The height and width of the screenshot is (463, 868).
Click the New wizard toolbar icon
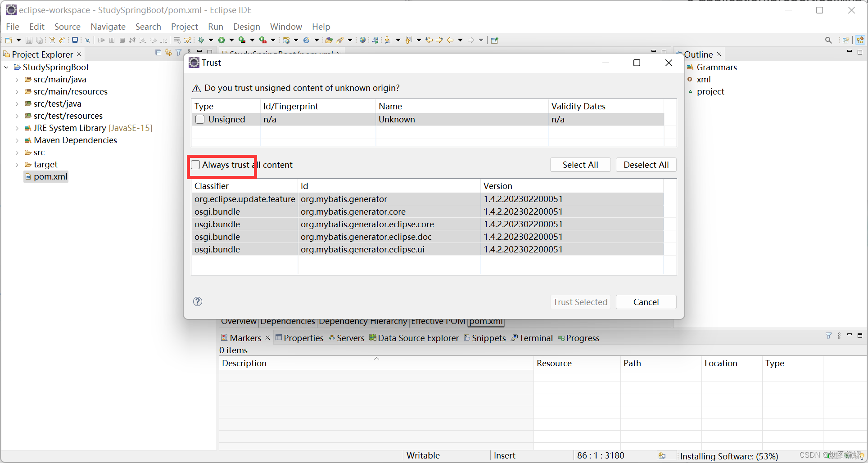coord(9,40)
